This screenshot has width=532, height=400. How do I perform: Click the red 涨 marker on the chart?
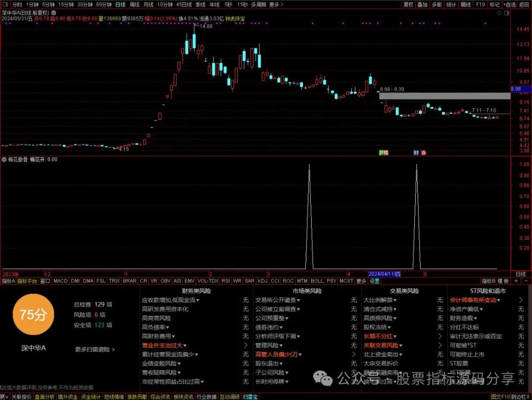tap(424, 153)
